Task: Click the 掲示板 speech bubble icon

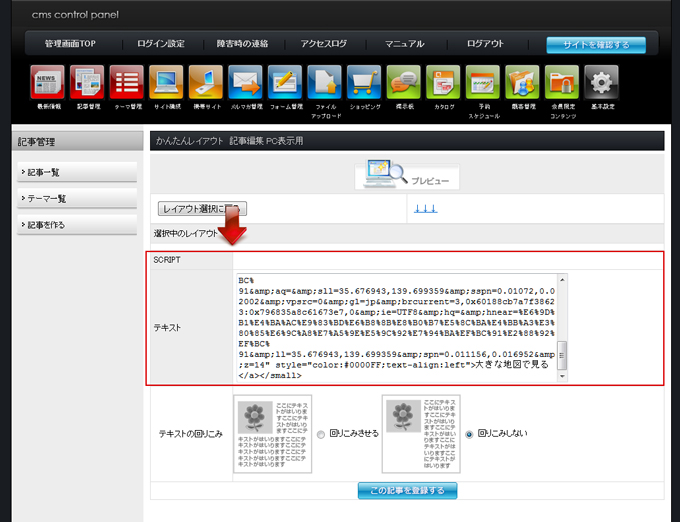Action: [403, 83]
